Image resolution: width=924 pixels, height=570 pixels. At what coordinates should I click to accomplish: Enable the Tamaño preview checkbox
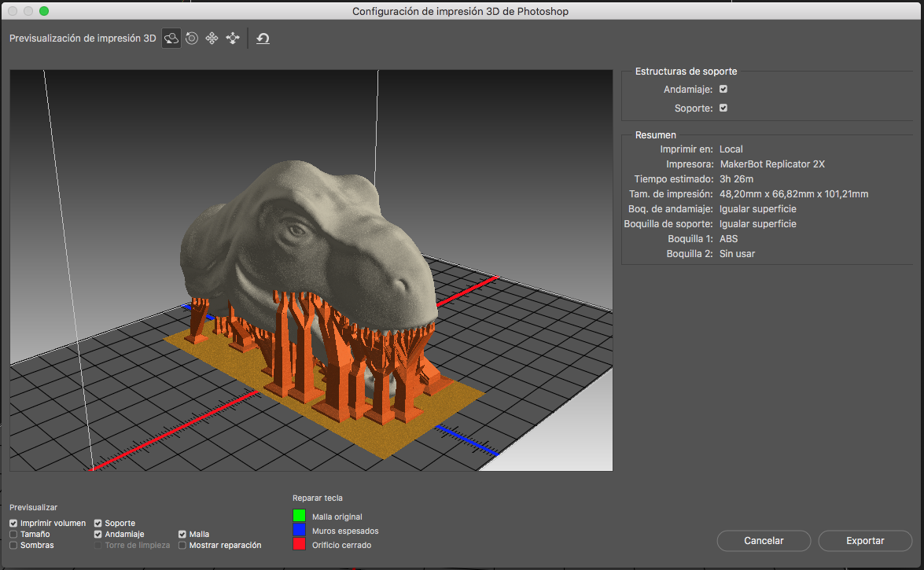(13, 534)
